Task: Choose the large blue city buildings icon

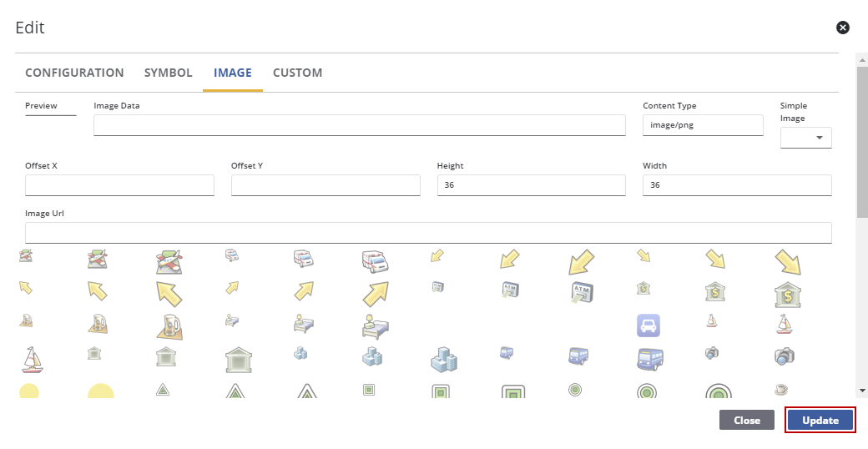Action: (x=444, y=358)
